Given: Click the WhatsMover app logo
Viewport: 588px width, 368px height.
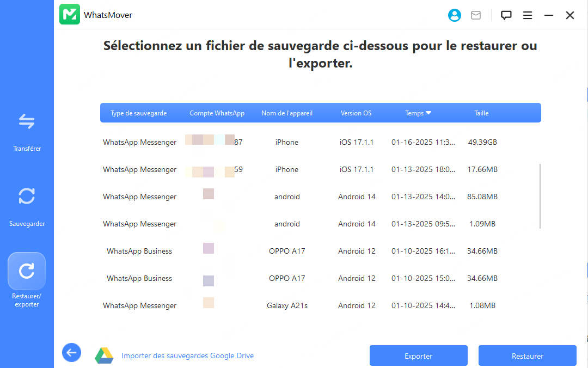Looking at the screenshot, I should point(70,15).
